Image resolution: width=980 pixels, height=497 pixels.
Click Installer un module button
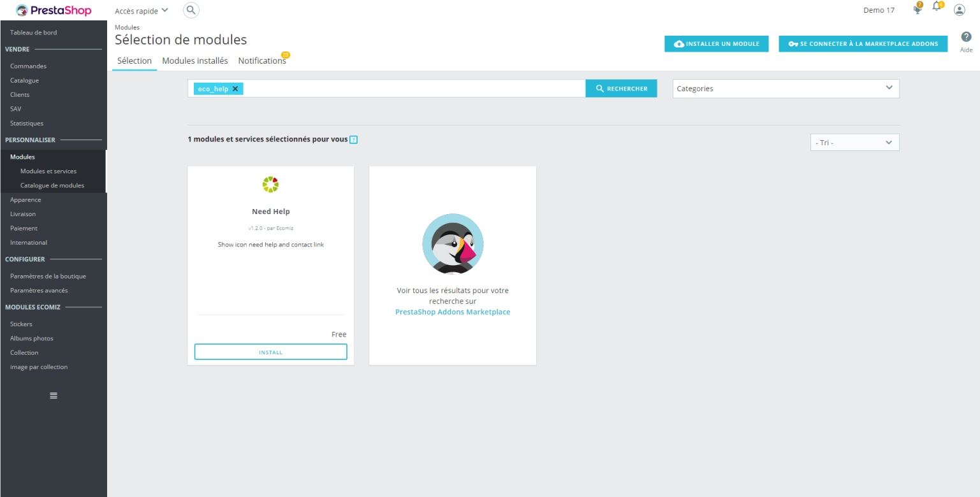coord(717,44)
